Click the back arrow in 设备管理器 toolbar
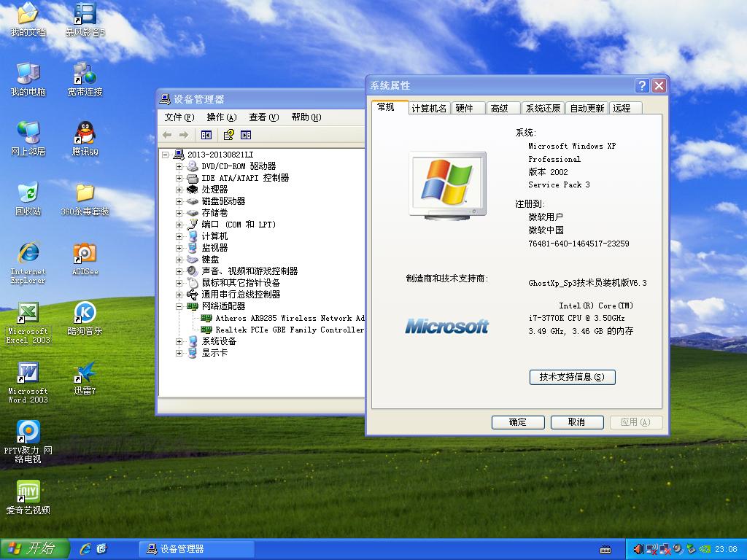747x560 pixels. [x=167, y=135]
